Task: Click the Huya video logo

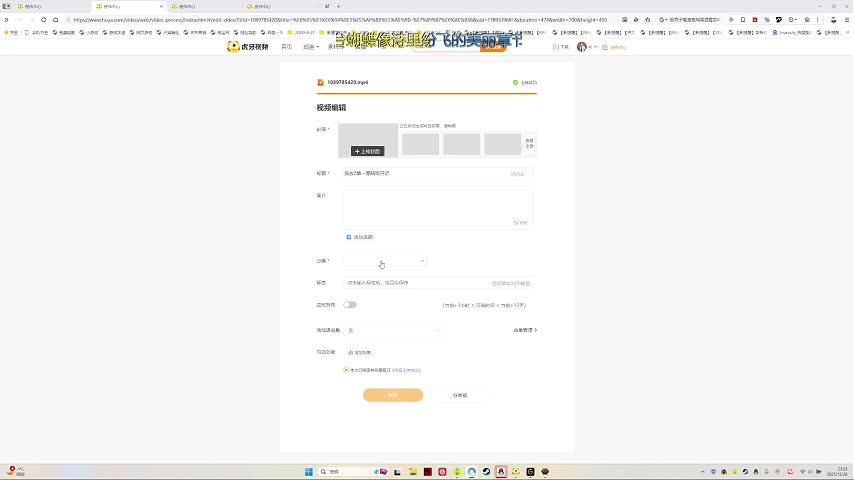Action: click(x=248, y=47)
